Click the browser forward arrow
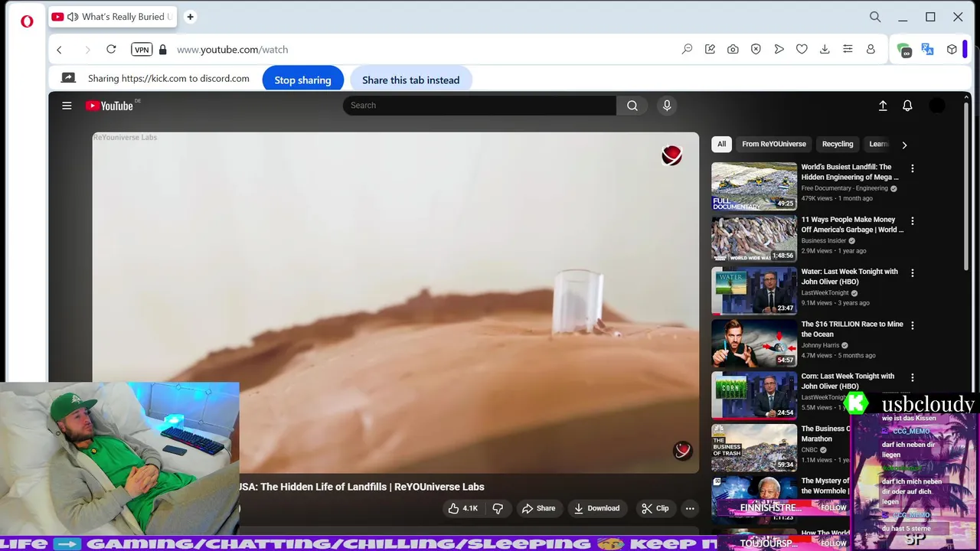 point(87,50)
